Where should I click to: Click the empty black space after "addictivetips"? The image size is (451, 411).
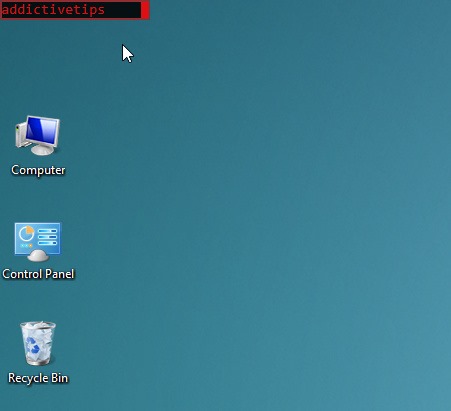pos(123,10)
